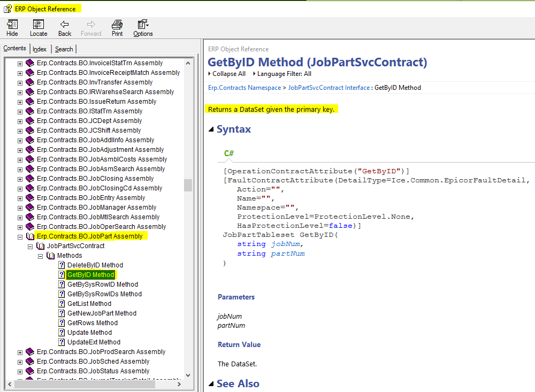Select Erp.Contracts.BO.JobAsmSearch Assembly in the tree

pyautogui.click(x=101, y=169)
